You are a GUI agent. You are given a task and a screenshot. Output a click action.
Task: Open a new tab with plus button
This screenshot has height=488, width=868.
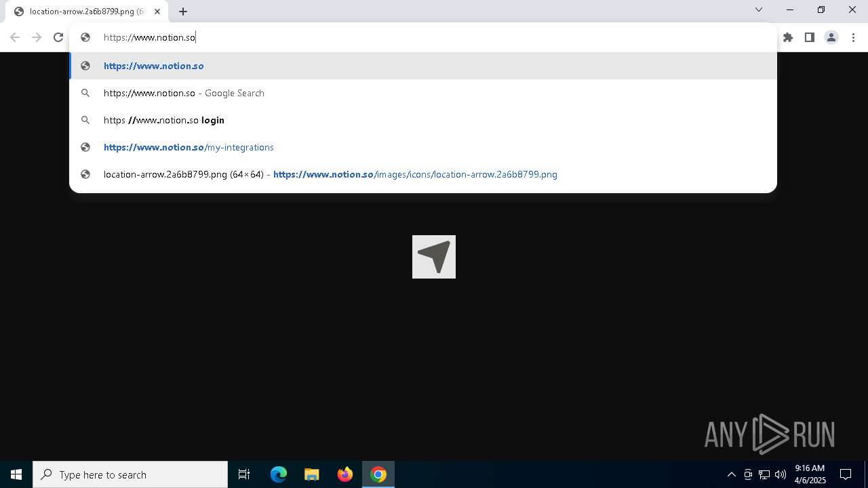[x=183, y=12]
